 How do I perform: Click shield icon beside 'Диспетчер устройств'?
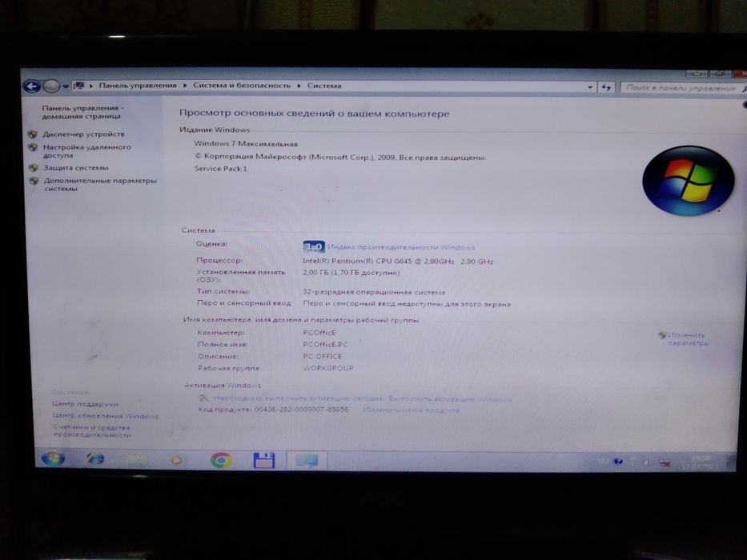(x=33, y=134)
